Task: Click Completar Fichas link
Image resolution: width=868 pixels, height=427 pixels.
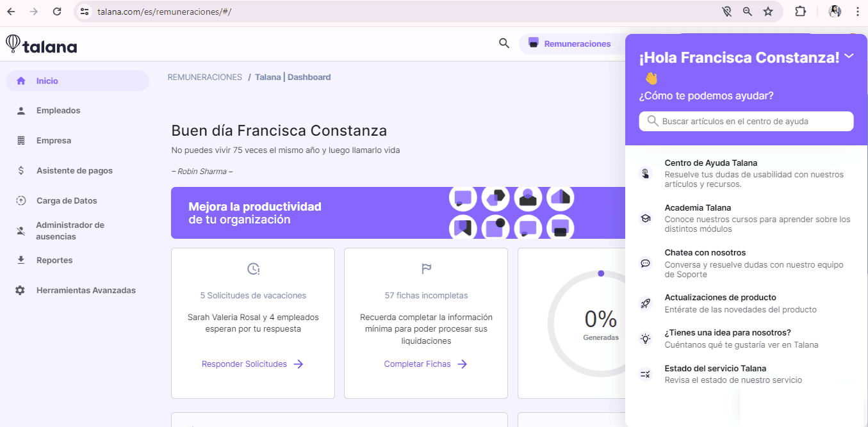Action: click(425, 364)
